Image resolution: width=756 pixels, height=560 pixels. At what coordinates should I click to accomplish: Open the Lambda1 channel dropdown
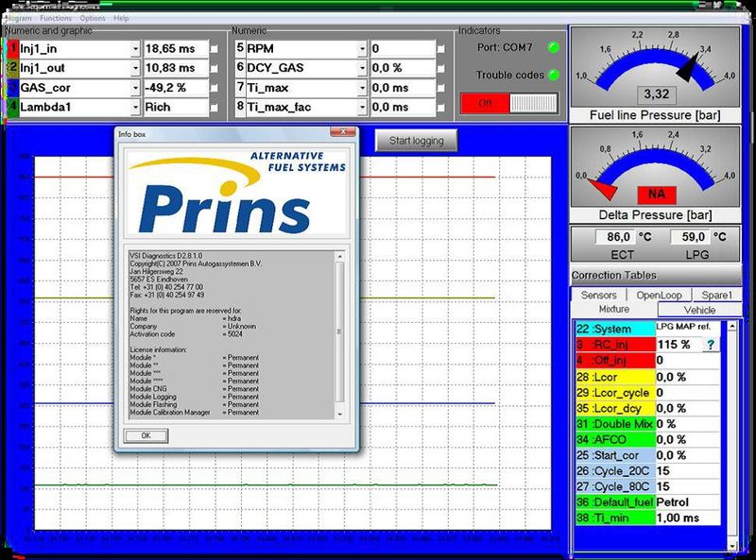point(135,107)
